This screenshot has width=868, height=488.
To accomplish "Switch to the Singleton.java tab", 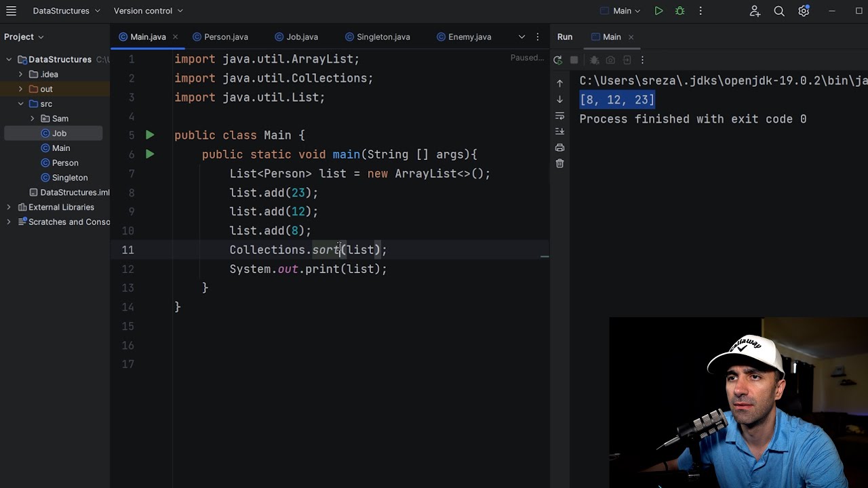I will 377,37.
